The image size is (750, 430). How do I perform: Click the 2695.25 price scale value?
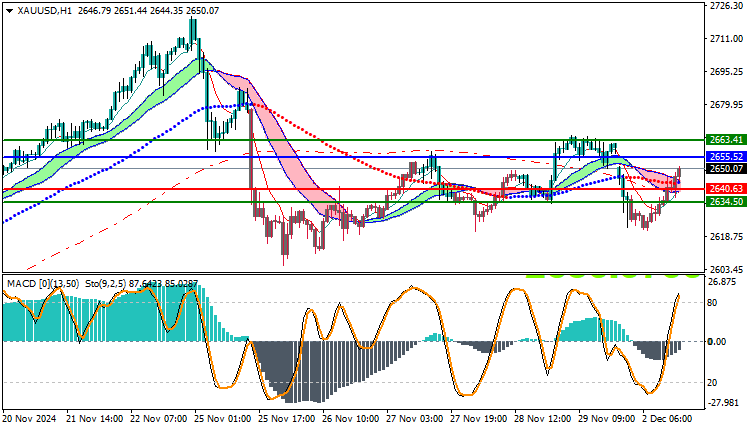[727, 72]
